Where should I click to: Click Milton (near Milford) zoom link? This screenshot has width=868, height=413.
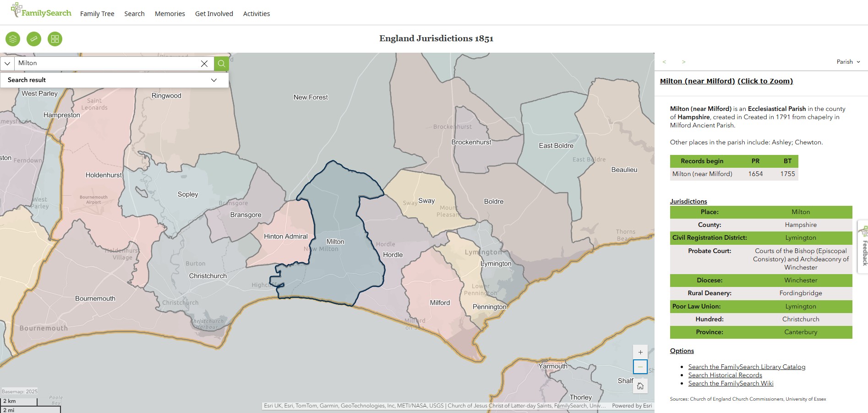(x=726, y=81)
